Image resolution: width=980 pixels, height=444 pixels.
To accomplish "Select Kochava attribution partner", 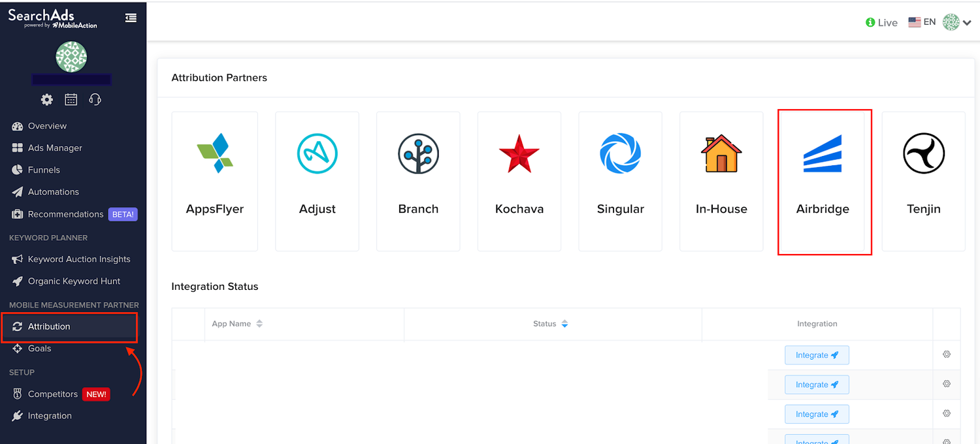I will (519, 182).
